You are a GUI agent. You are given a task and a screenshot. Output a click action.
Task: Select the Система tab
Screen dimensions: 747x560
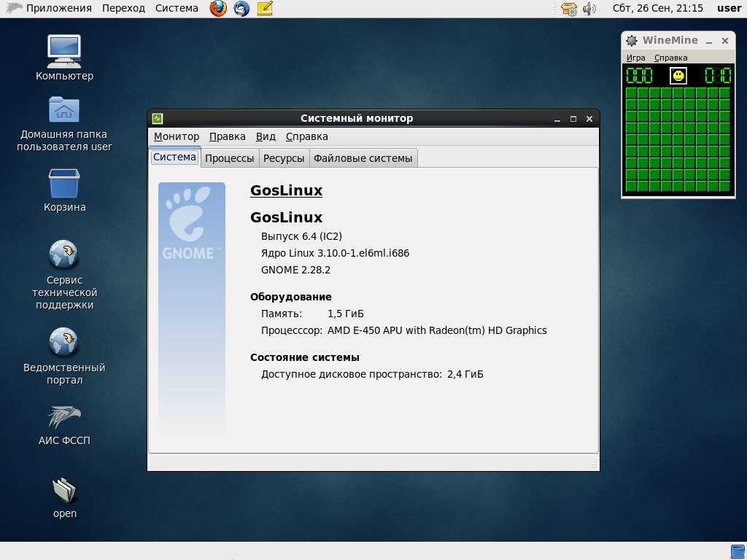[x=175, y=157]
